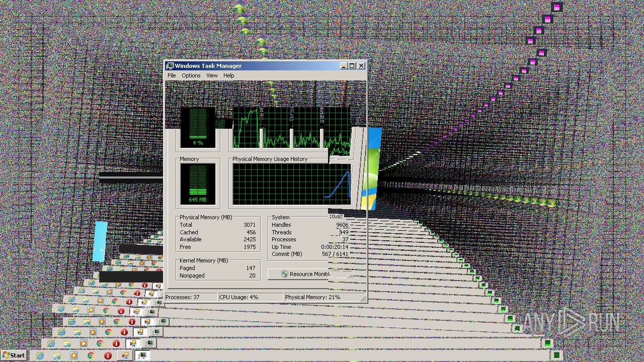Click the 'Windows Task Manager' title bar text
This screenshot has width=644, height=362.
click(208, 66)
